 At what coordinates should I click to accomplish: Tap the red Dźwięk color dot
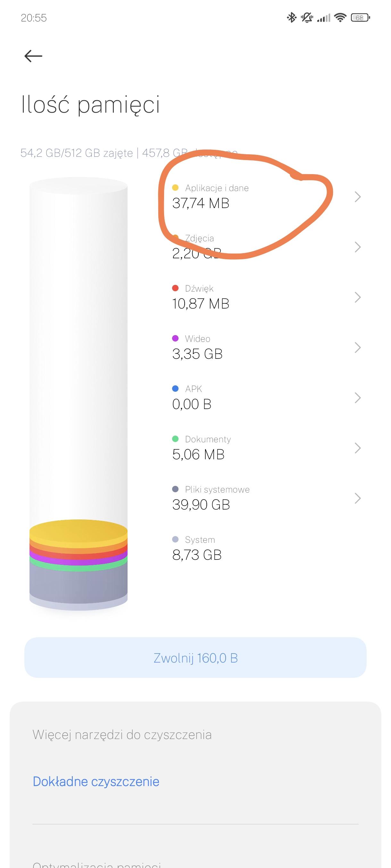(175, 288)
